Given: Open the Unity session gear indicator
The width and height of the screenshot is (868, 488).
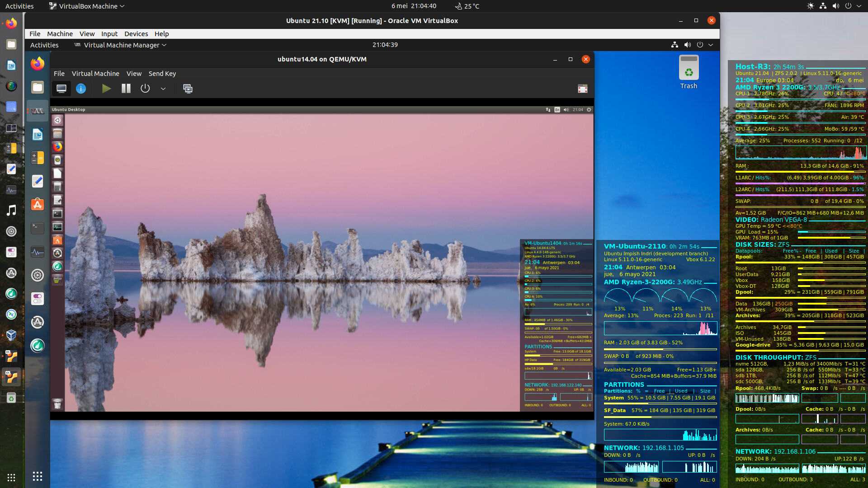Looking at the screenshot, I should pos(589,110).
